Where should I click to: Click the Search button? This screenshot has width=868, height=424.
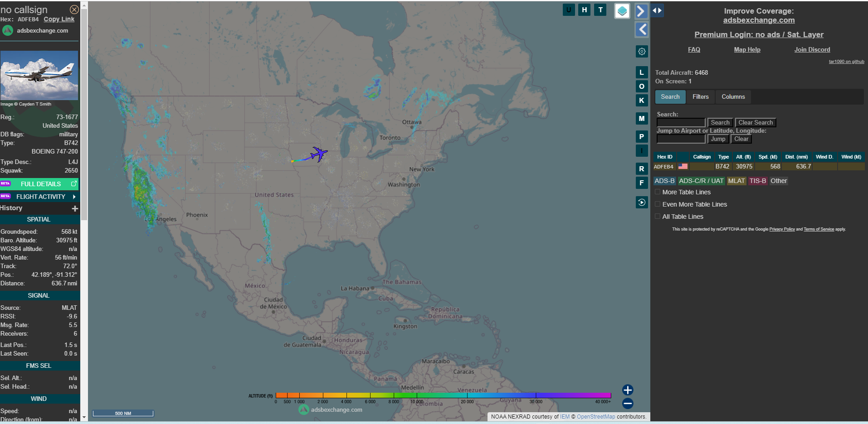(720, 123)
